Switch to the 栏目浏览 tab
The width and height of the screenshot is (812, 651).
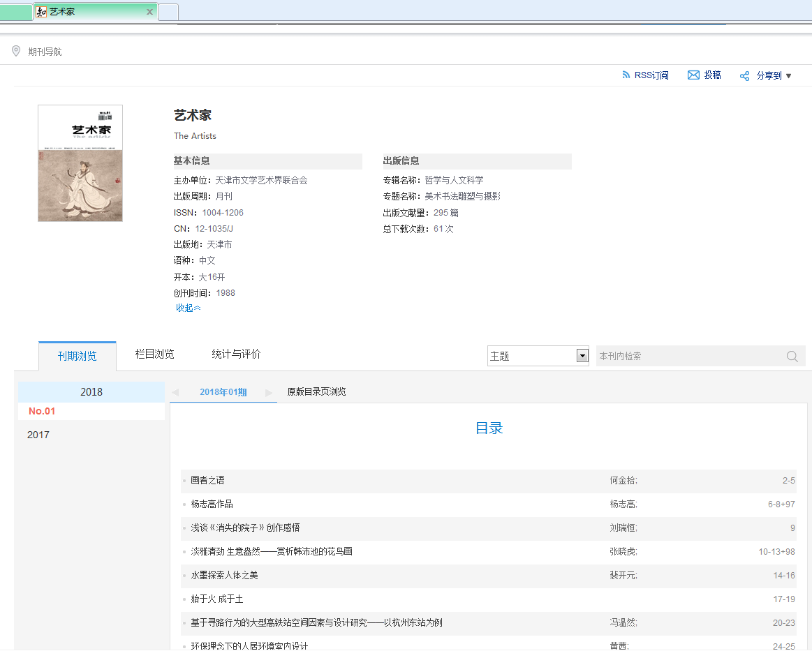click(x=154, y=354)
